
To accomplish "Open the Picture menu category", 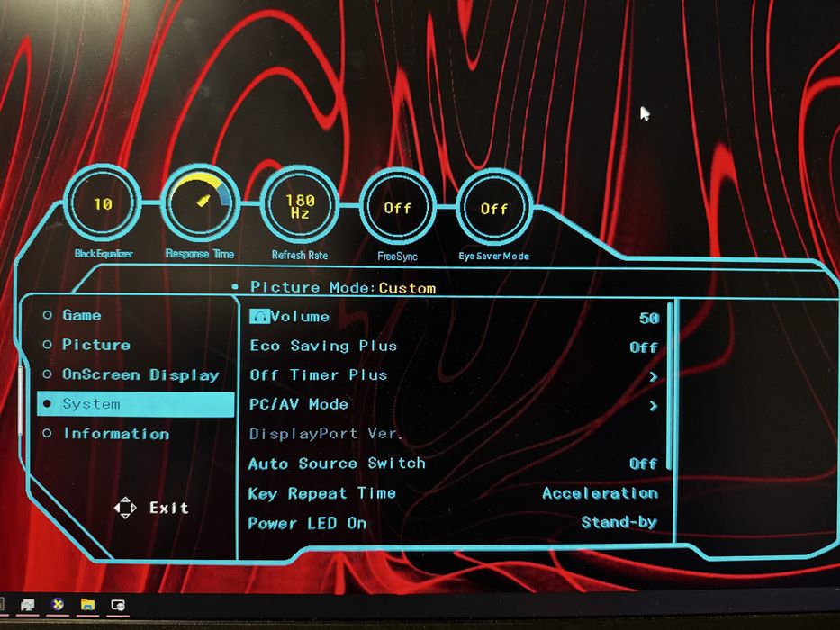I will (x=96, y=345).
